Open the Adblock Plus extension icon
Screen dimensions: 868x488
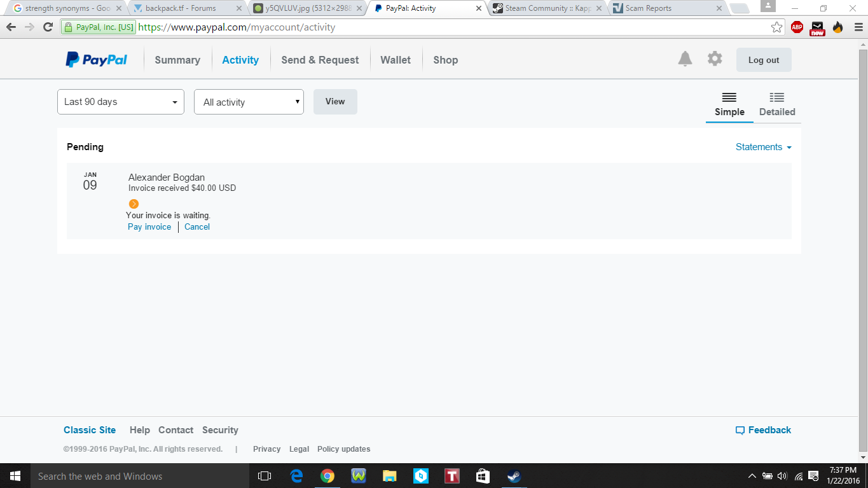797,27
